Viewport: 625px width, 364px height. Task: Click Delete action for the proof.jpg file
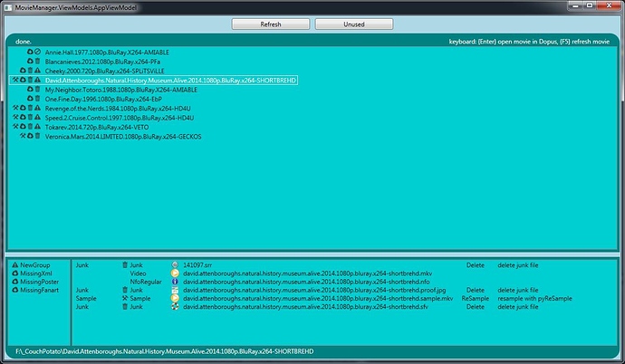(x=476, y=290)
